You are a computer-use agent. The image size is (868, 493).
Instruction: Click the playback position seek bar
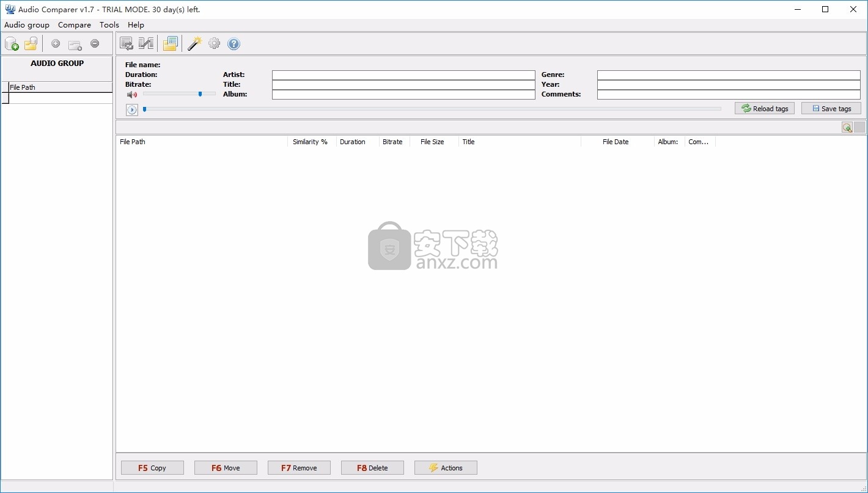[x=432, y=109]
